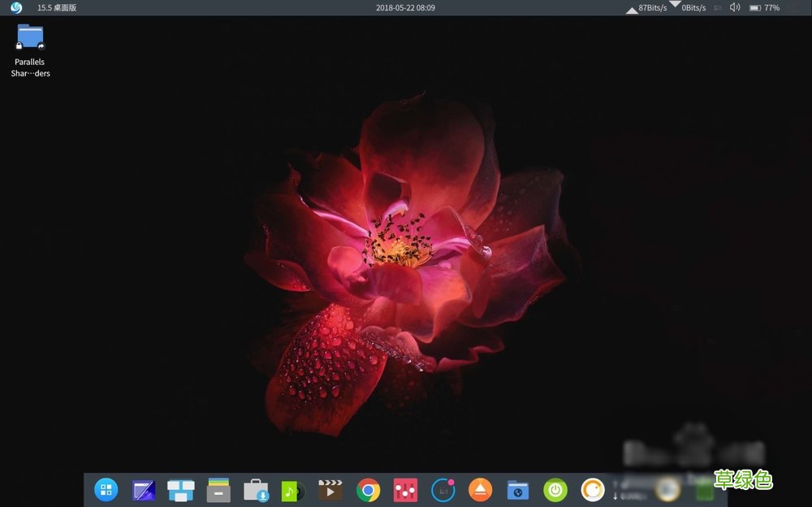
Task: Open the blue network folder icon
Action: click(517, 490)
